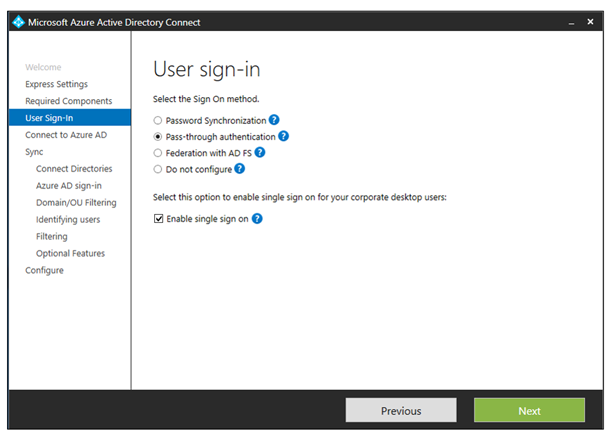Select User Sign-In step in sidebar
The width and height of the screenshot is (615, 436).
click(70, 118)
